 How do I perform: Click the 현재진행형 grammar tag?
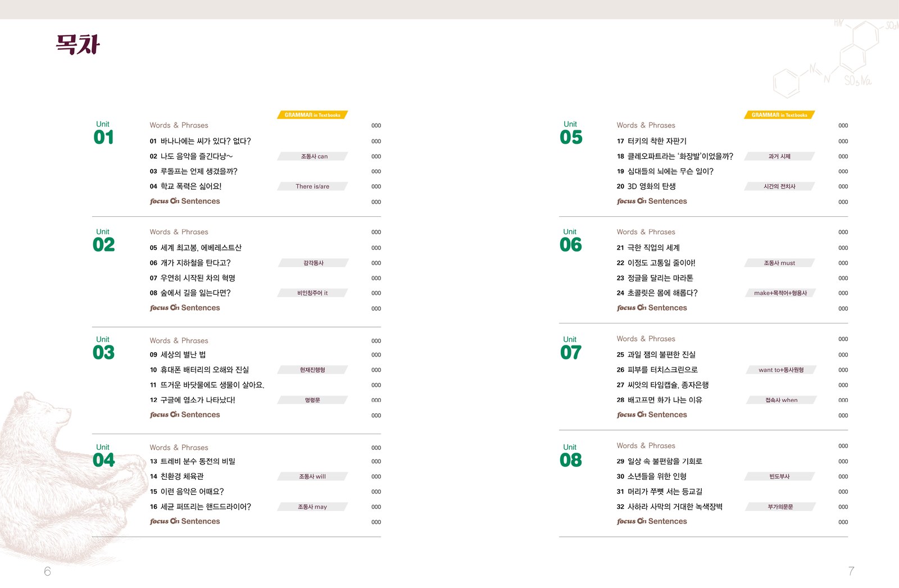click(x=313, y=370)
